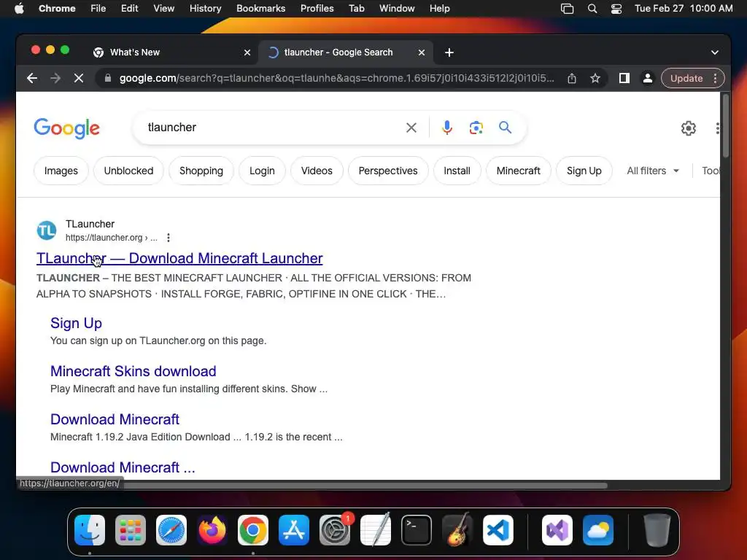Image resolution: width=747 pixels, height=560 pixels.
Task: Open the Weather app in the Dock
Action: pyautogui.click(x=598, y=530)
